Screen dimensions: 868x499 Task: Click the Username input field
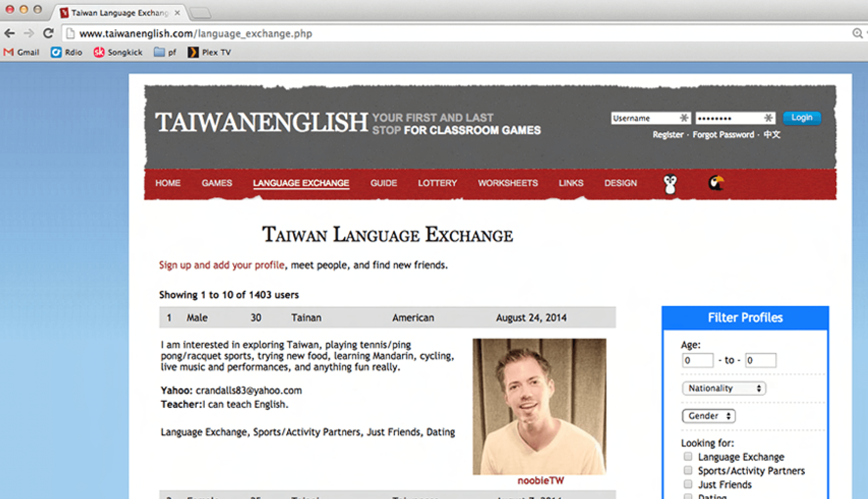pyautogui.click(x=645, y=118)
